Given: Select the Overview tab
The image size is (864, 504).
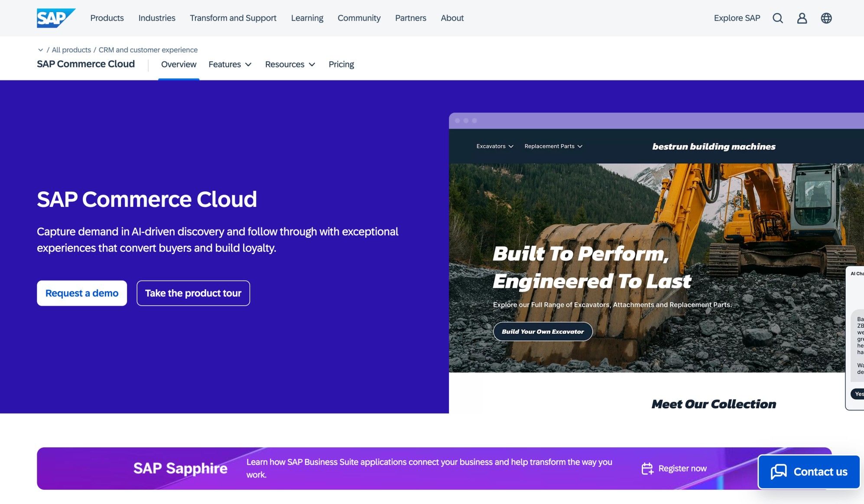Looking at the screenshot, I should pos(179,64).
